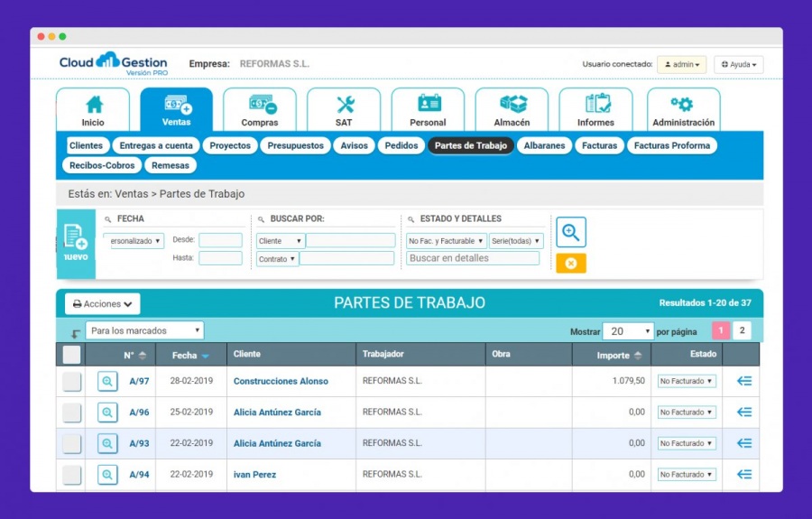Screen dimensions: 812x519
Task: Select the Ventas module tab
Action: (x=177, y=110)
